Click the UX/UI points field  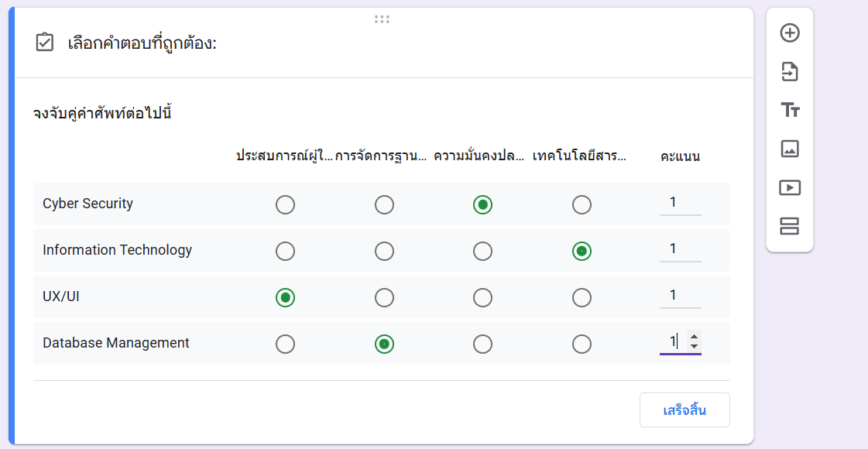coord(680,294)
